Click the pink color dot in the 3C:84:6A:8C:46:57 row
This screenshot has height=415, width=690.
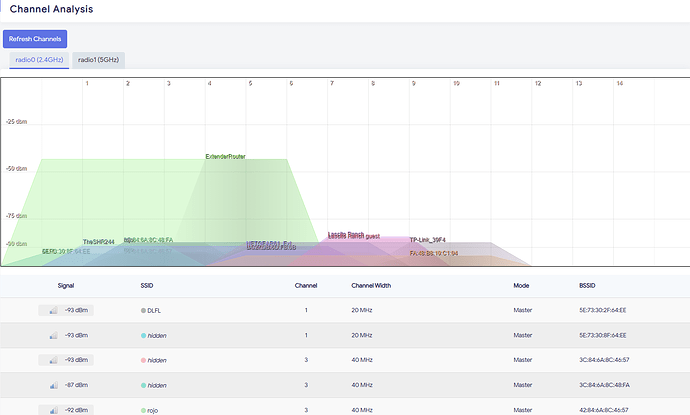pos(143,360)
